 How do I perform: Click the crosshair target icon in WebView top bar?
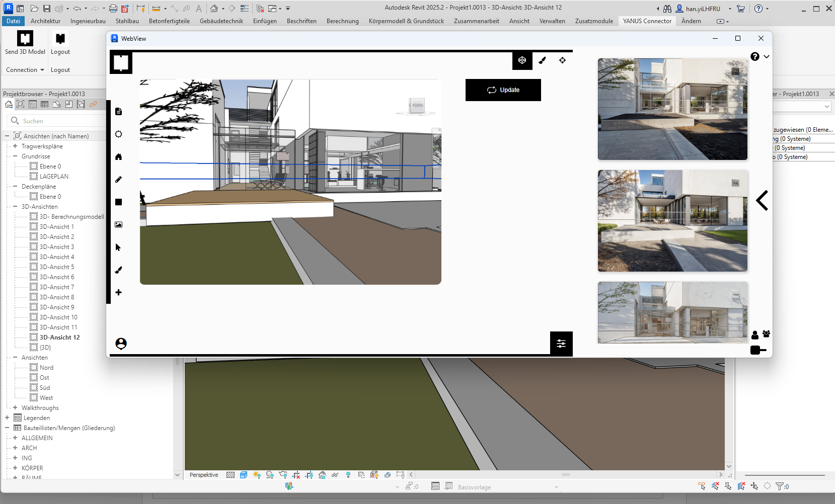tap(562, 60)
